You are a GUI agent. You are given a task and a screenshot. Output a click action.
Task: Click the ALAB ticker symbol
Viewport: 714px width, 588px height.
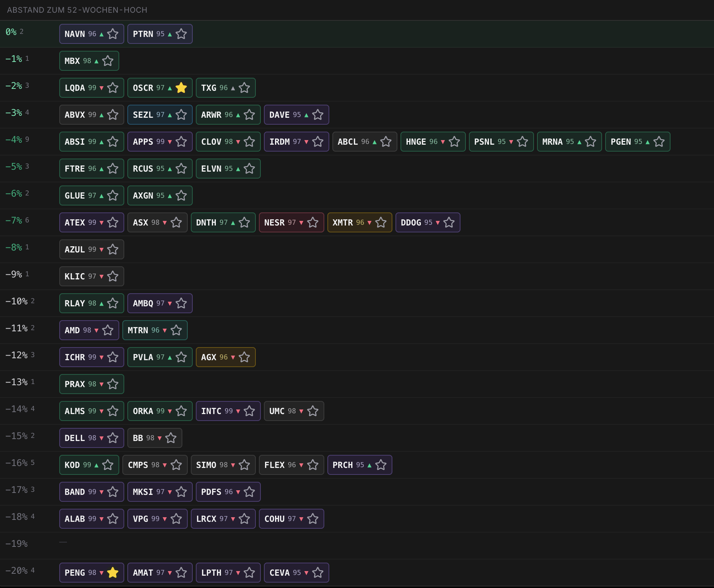click(75, 519)
